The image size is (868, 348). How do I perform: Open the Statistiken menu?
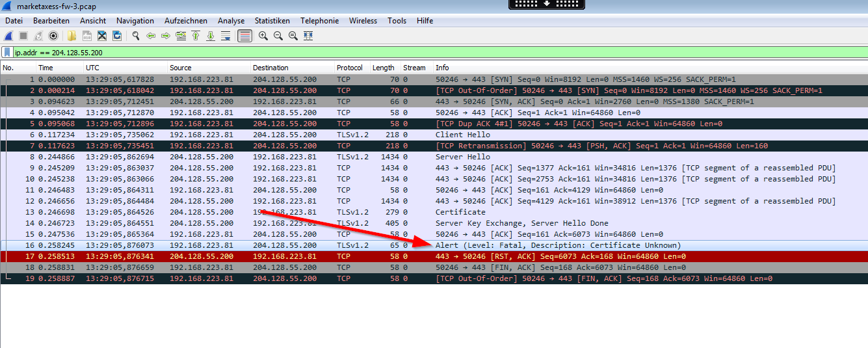coord(272,21)
